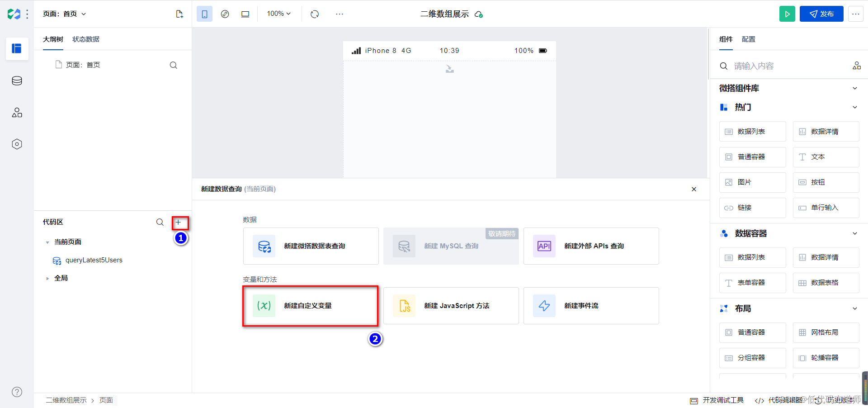Click 二维数组展示 in the breadcrumb
This screenshot has width=868, height=408.
pos(66,400)
